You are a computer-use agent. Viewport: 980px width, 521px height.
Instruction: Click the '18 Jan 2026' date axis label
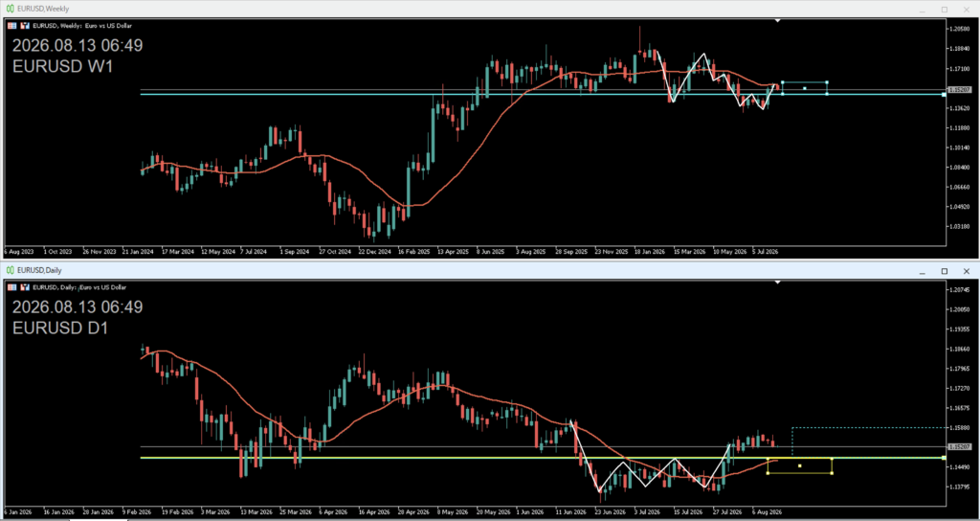(650, 252)
